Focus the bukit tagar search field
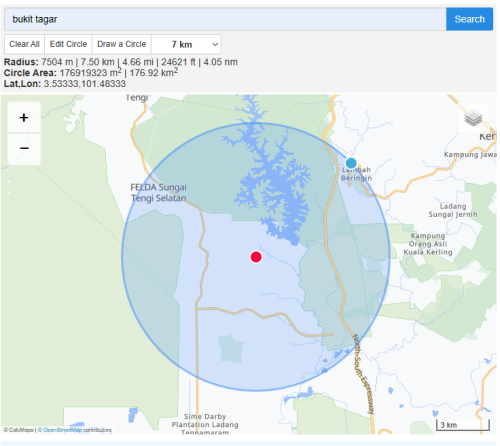 [x=225, y=19]
